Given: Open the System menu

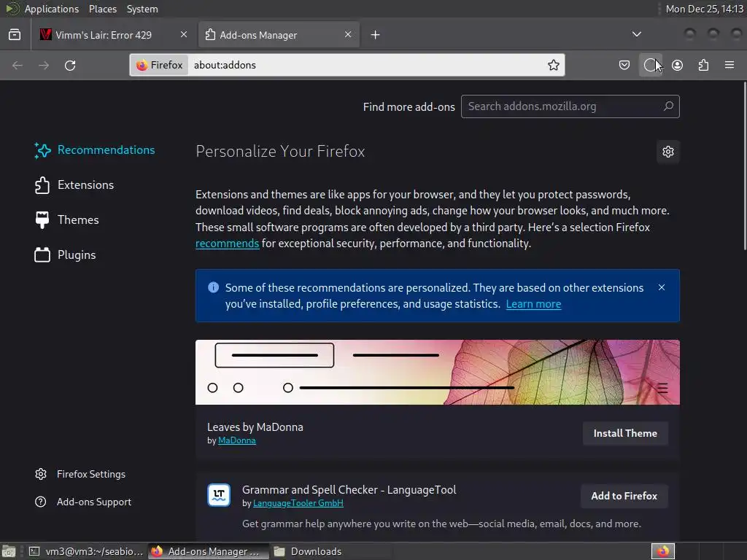Looking at the screenshot, I should (142, 9).
